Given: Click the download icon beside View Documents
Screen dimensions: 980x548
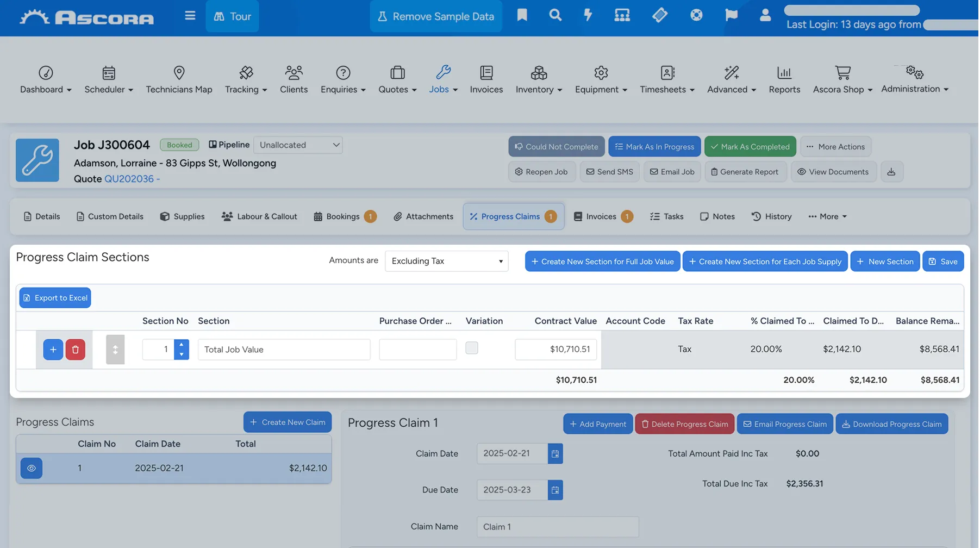Looking at the screenshot, I should click(891, 172).
